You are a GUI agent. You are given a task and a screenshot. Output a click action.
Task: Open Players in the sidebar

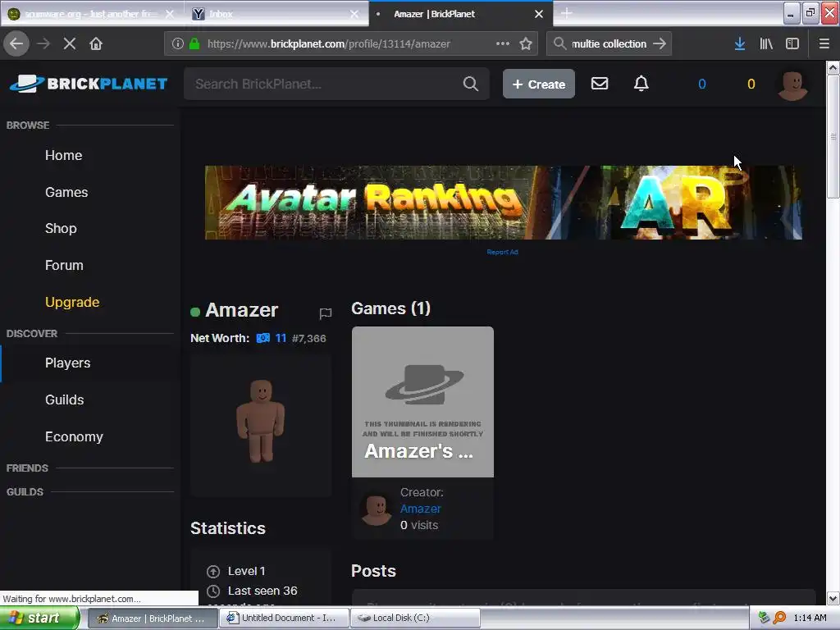pyautogui.click(x=68, y=363)
